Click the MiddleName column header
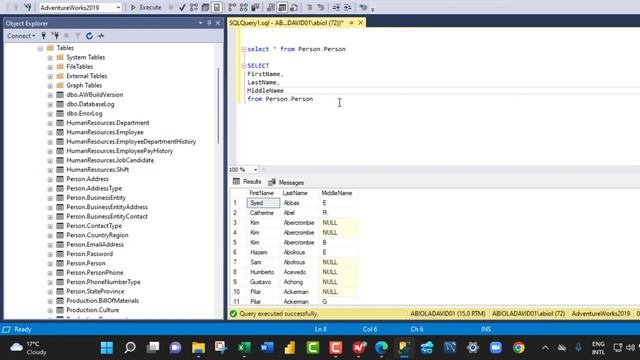The width and height of the screenshot is (640, 360). (x=338, y=193)
